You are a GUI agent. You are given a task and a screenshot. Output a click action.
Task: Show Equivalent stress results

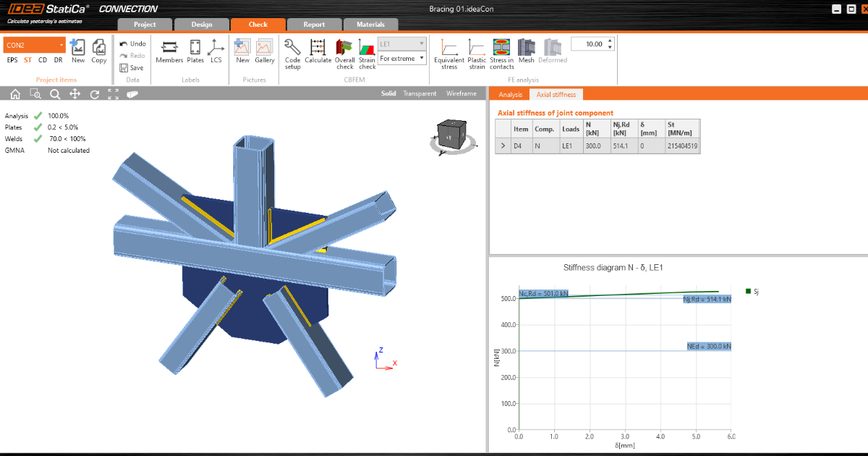coord(449,53)
